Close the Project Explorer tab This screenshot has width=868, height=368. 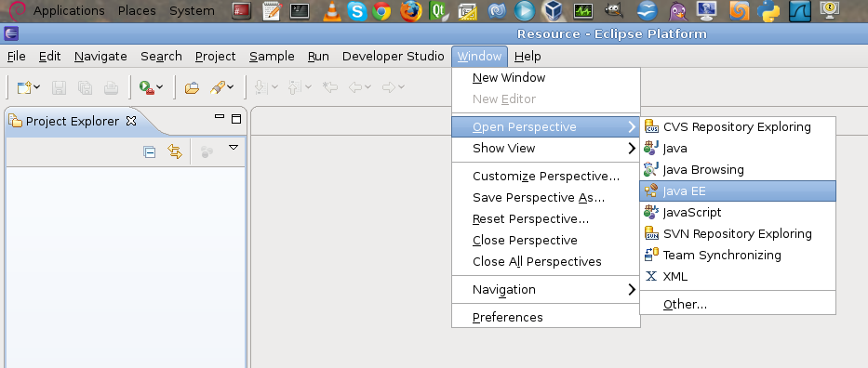point(131,121)
